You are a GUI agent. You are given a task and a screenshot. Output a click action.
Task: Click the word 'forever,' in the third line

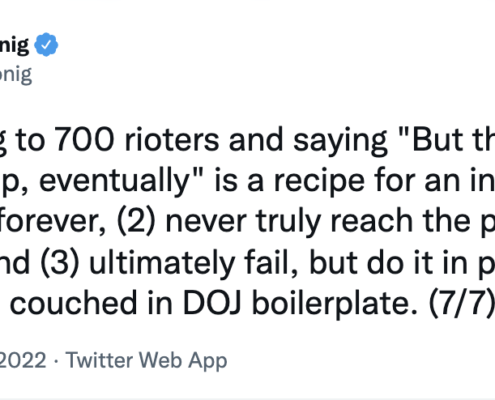52,221
